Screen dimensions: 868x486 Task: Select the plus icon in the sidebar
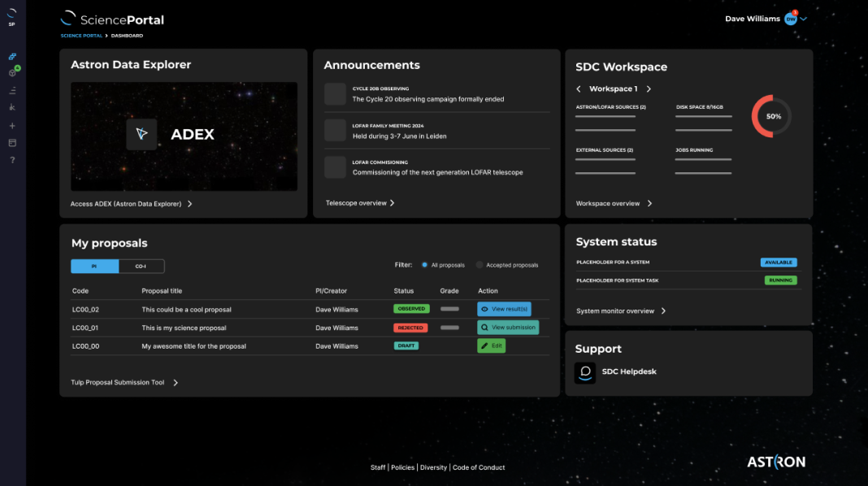tap(11, 125)
